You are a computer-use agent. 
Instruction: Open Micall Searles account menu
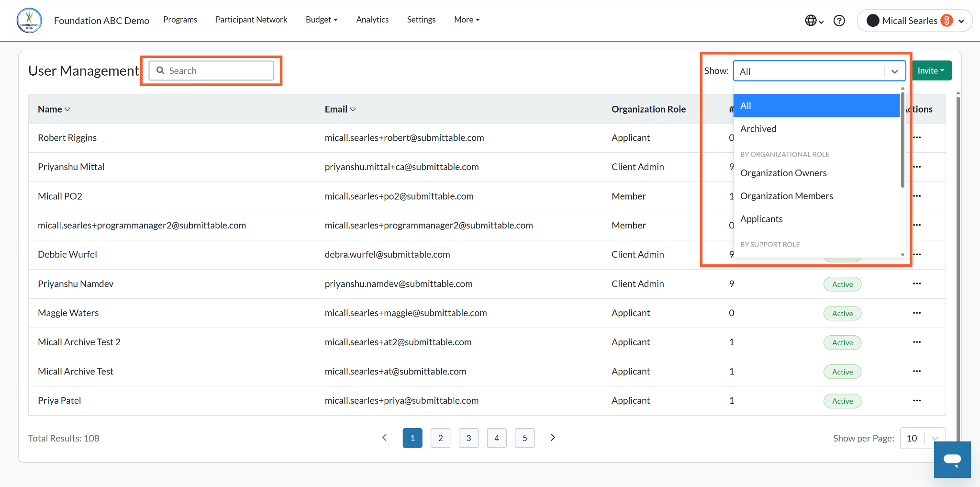point(914,21)
